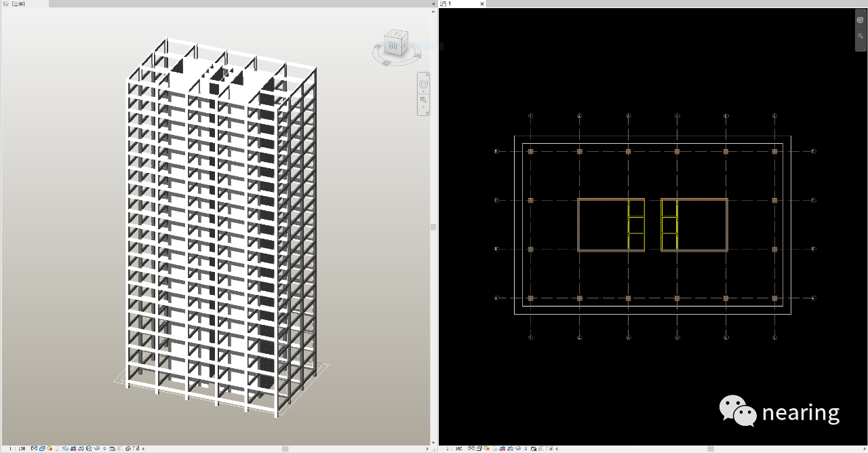Viewport: 868px width, 453px height.
Task: Click Reveal Constraints in 3D view control bar
Action: (137, 448)
